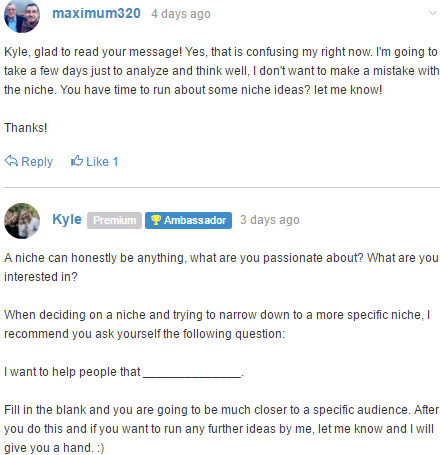Visit Kyle's profile name link
440x455 pixels.
click(67, 219)
